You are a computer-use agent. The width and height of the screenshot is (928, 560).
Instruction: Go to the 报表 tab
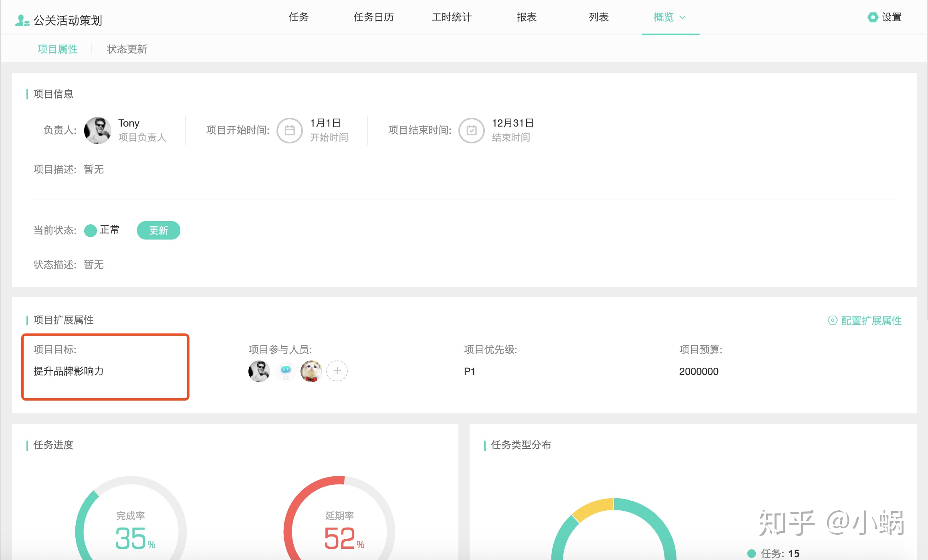(x=527, y=17)
